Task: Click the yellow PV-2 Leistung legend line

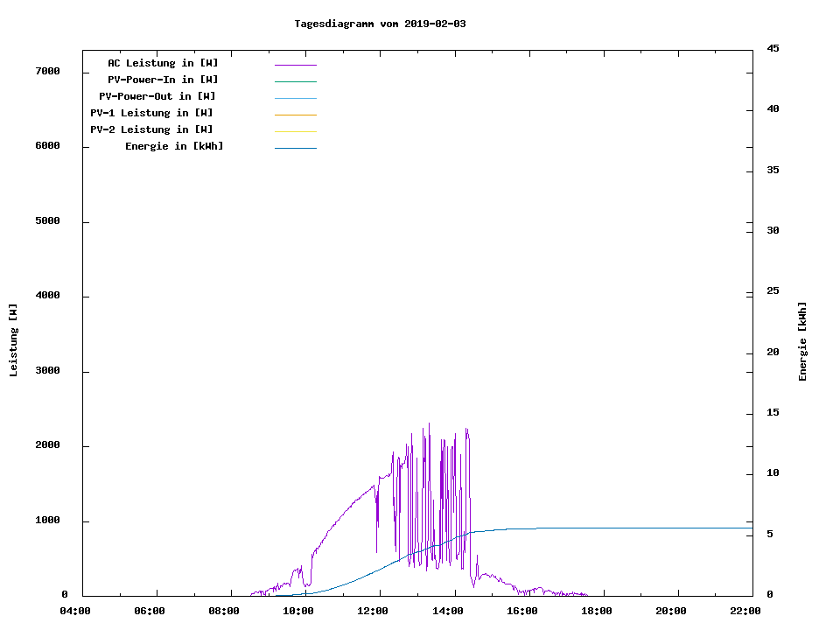Action: click(295, 131)
